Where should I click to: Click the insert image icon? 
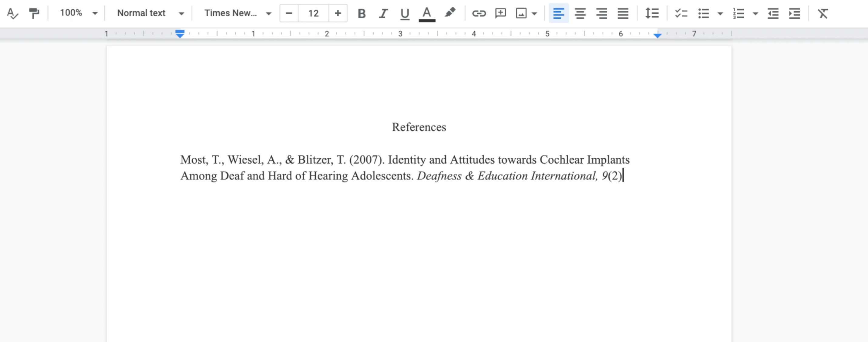[x=521, y=13]
